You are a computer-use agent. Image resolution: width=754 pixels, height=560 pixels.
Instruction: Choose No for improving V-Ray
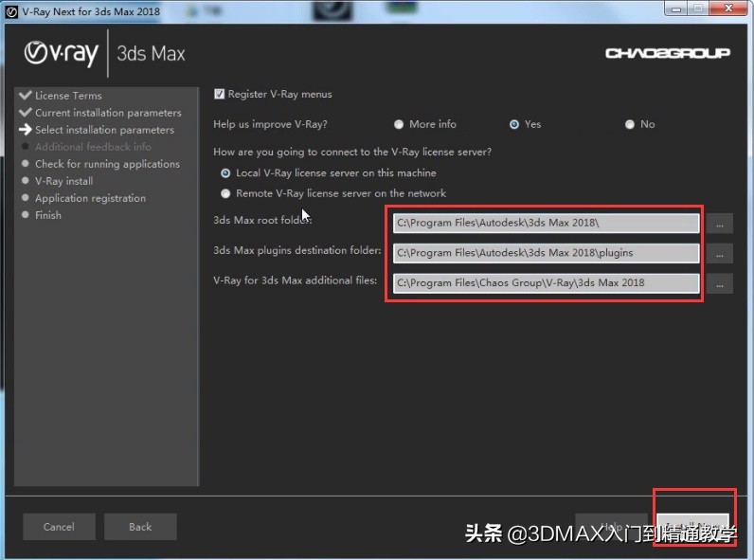(x=630, y=125)
